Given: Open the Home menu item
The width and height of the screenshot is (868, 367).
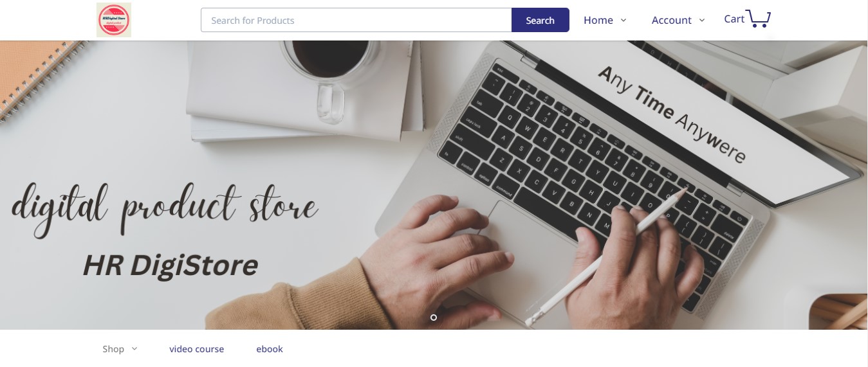Looking at the screenshot, I should [598, 21].
